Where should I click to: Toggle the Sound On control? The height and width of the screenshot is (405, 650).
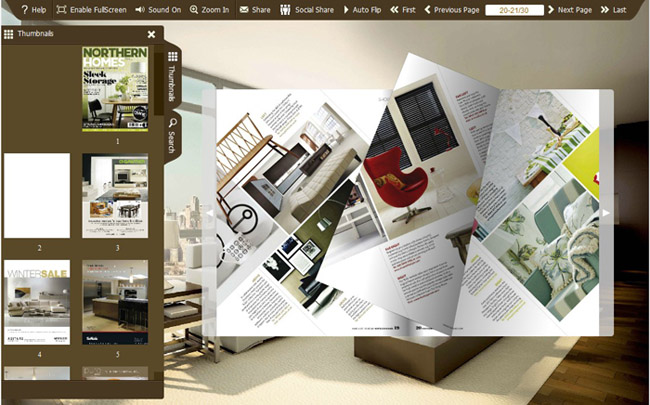tap(158, 10)
